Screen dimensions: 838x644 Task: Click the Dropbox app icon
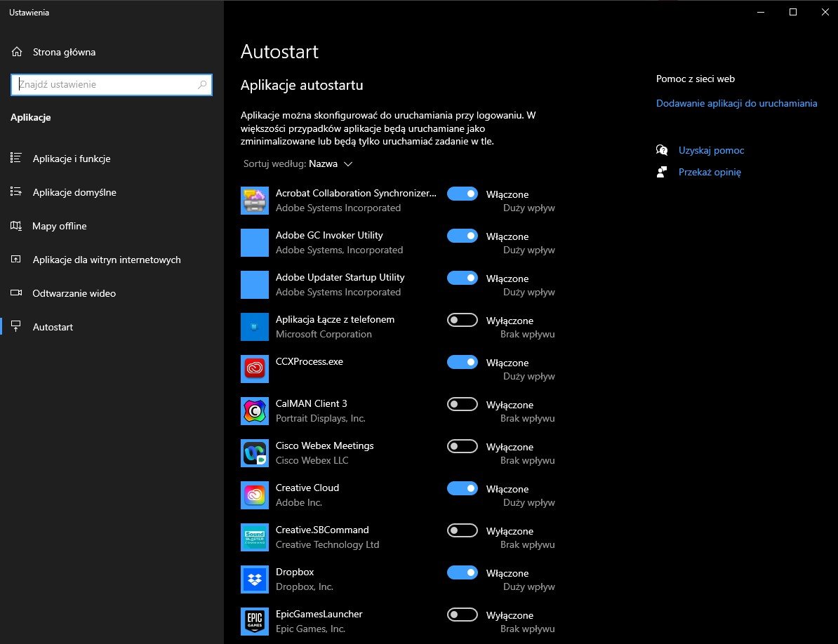254,579
